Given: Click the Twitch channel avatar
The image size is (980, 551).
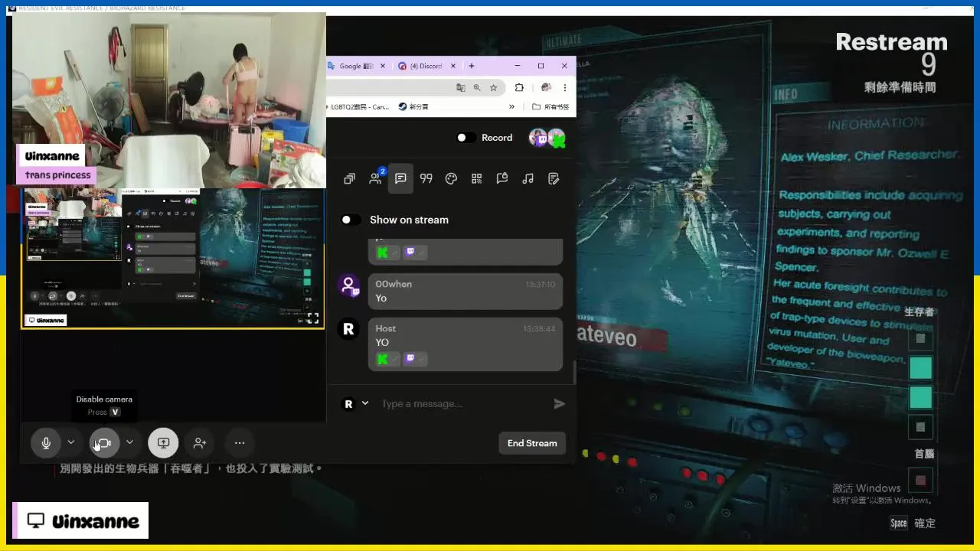Looking at the screenshot, I should tap(538, 138).
